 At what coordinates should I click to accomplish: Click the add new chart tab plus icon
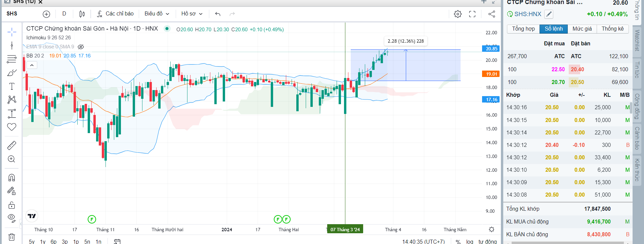pyautogui.click(x=484, y=2)
